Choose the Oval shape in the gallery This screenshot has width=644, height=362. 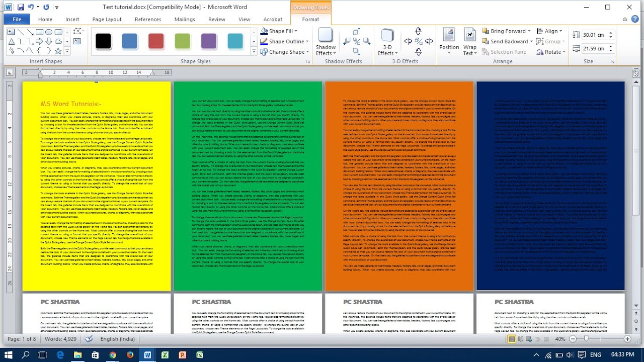49,32
